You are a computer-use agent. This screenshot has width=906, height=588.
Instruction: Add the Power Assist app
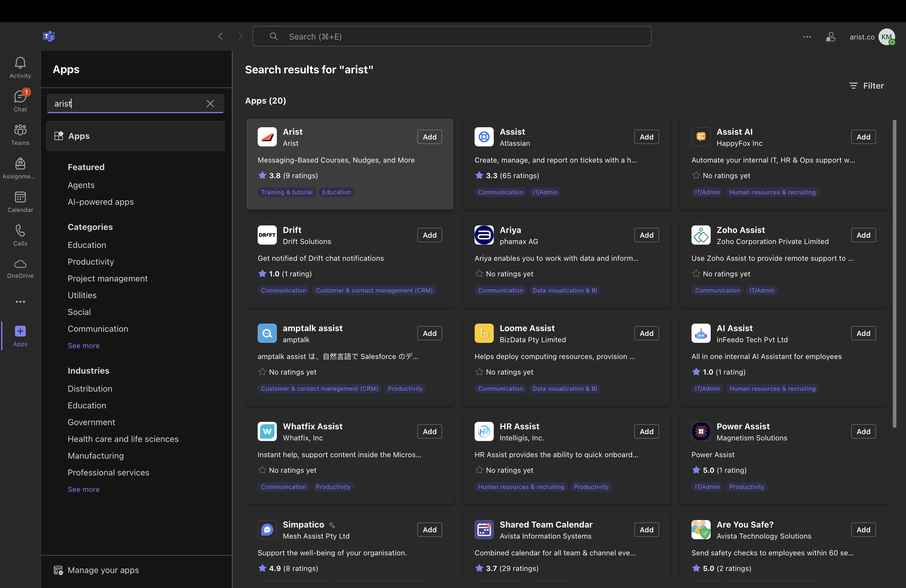point(863,431)
